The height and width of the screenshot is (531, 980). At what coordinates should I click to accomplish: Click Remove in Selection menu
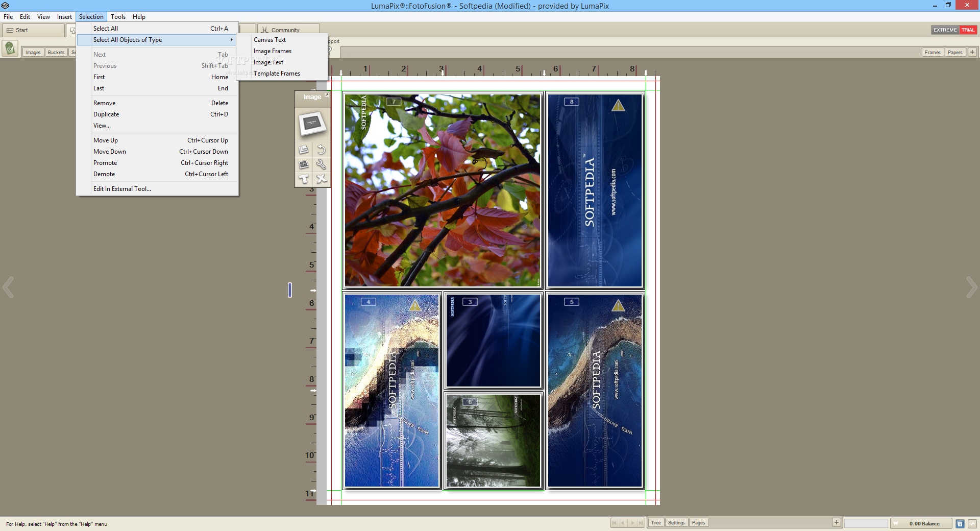(157, 103)
